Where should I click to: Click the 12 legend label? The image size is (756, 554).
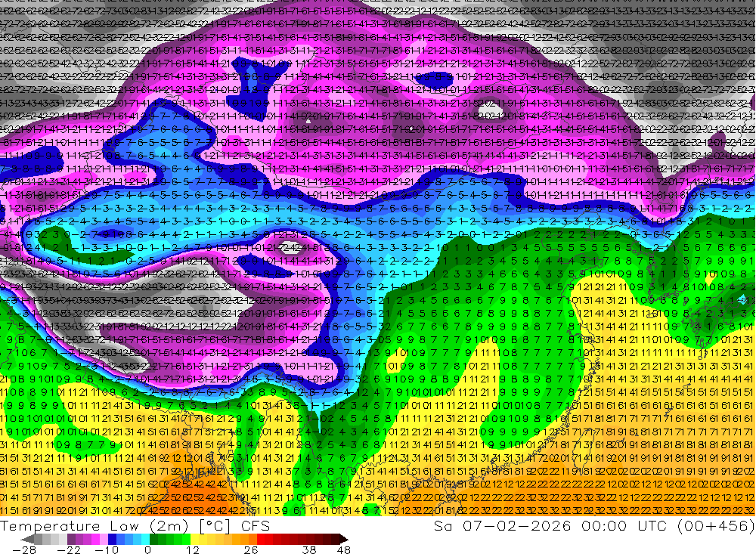(x=193, y=549)
